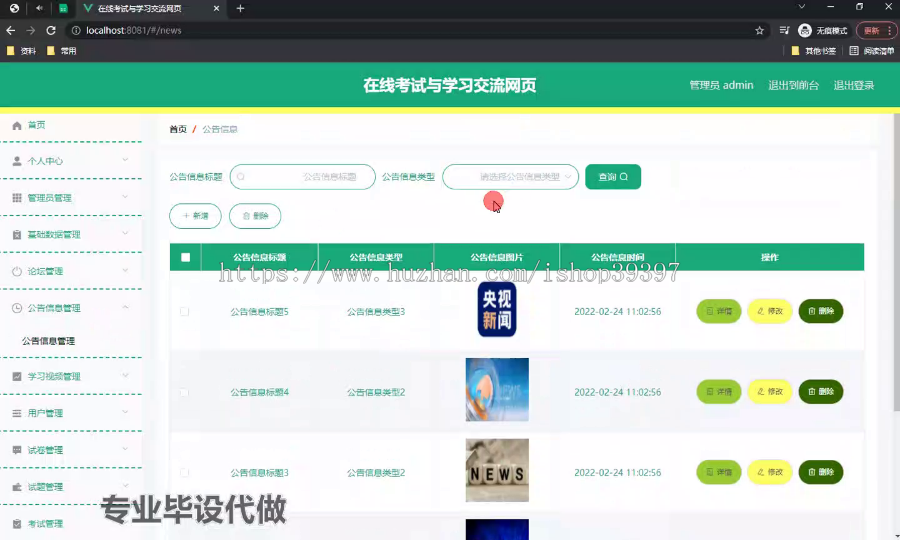Image resolution: width=900 pixels, height=540 pixels.
Task: Click the browser address bar URL
Action: 134,30
